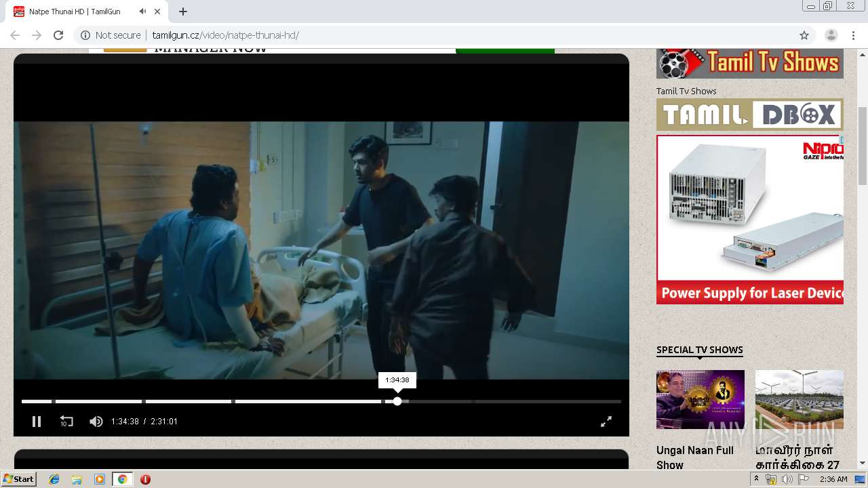Click the seek bar handle at 1:34:38
This screenshot has width=868, height=488.
point(397,401)
